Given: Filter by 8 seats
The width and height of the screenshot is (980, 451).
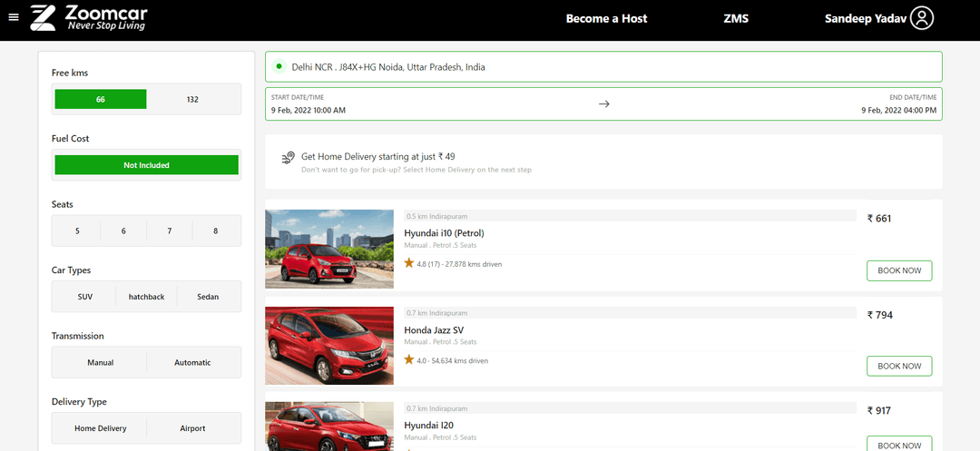Looking at the screenshot, I should coord(216,231).
